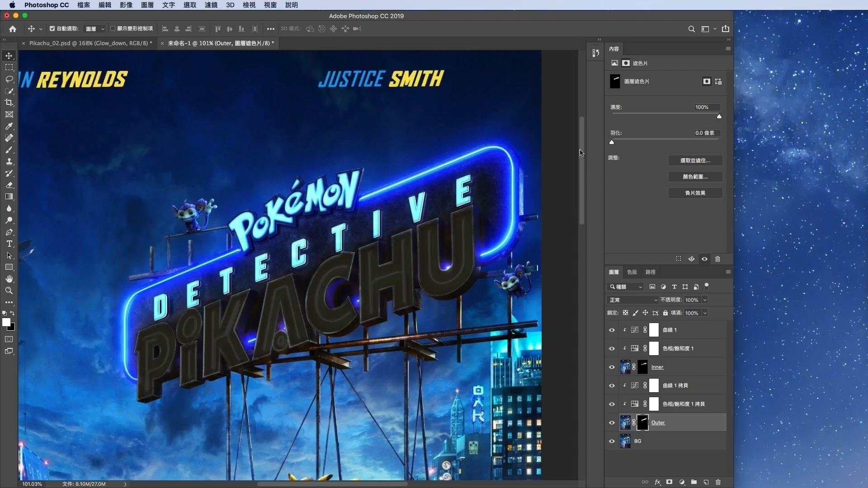Hide the BG layer
The image size is (868, 488).
click(612, 441)
